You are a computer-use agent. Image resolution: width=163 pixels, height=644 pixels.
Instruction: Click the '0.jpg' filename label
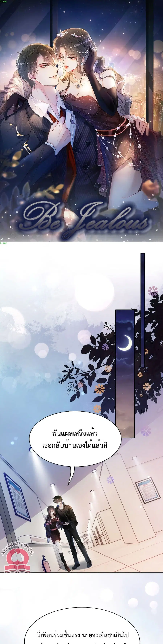tap(3, 1)
